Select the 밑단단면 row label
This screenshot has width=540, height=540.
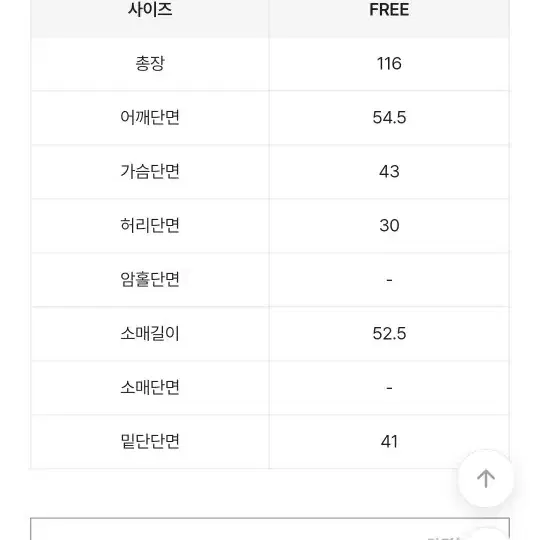tap(150, 442)
